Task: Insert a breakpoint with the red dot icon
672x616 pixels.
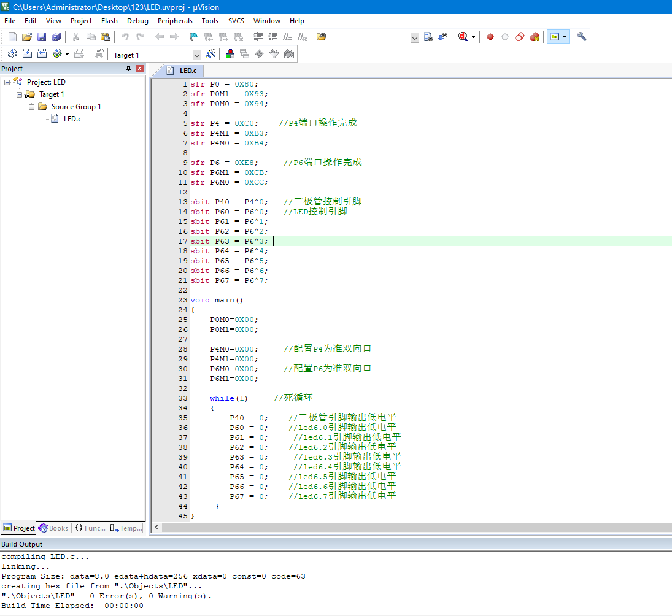Action: click(x=490, y=37)
